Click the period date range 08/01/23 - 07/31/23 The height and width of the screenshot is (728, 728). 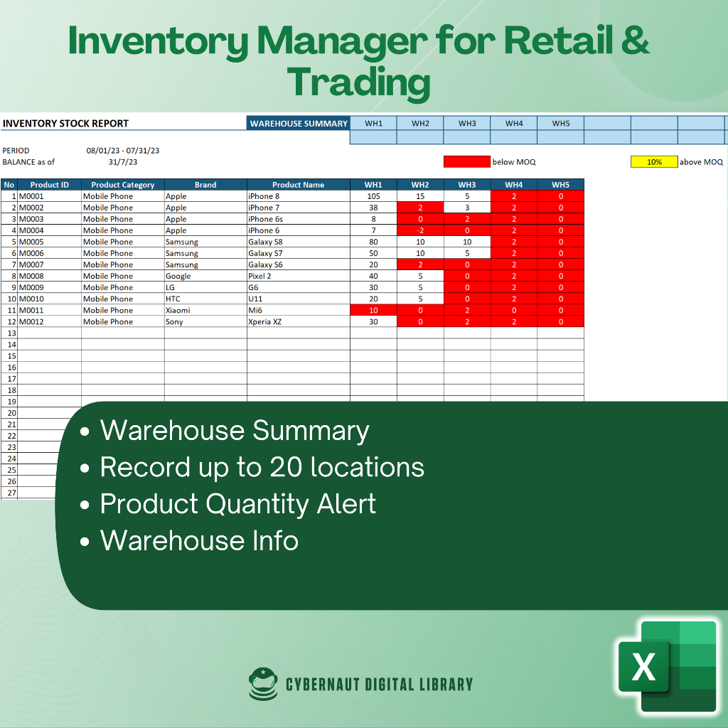(122, 151)
